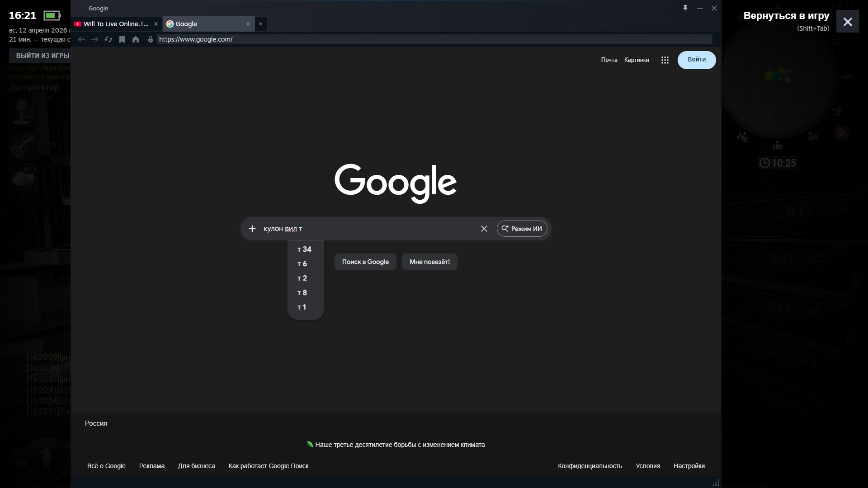The height and width of the screenshot is (488, 868).
Task: Click the browser back arrow icon
Action: pyautogui.click(x=81, y=39)
